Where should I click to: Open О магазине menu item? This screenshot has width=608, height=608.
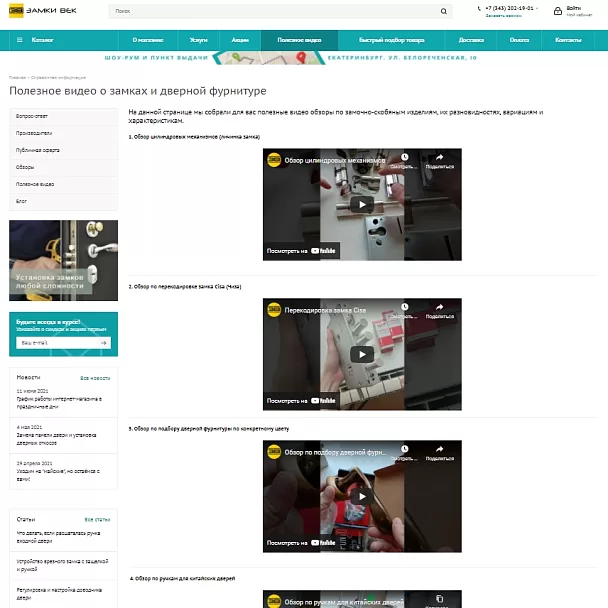(x=148, y=40)
